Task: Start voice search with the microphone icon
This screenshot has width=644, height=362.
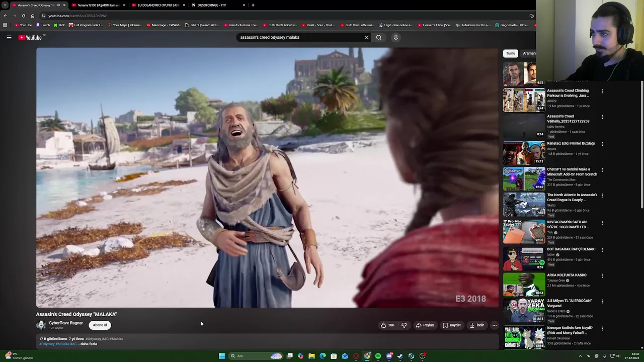Action: coord(396,37)
